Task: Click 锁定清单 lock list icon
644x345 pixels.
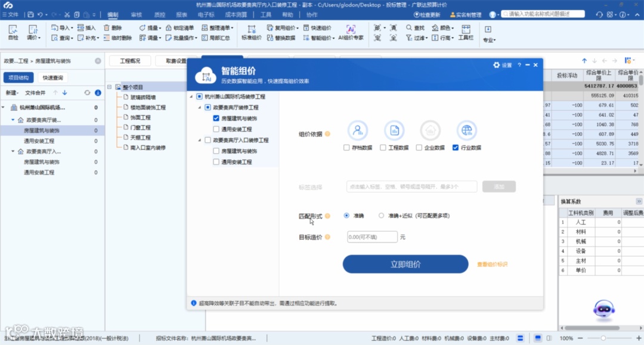Action: point(179,28)
